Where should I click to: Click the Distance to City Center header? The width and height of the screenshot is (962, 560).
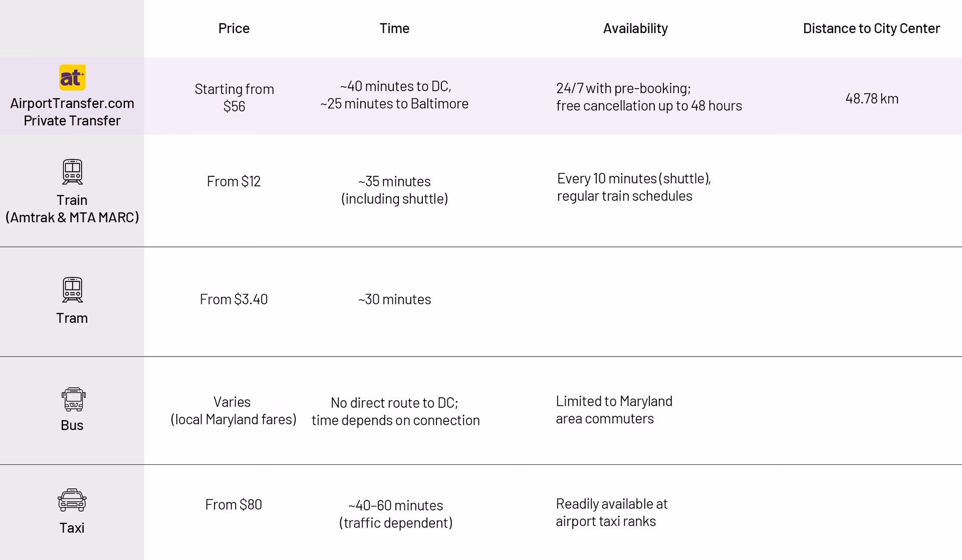coord(871,29)
